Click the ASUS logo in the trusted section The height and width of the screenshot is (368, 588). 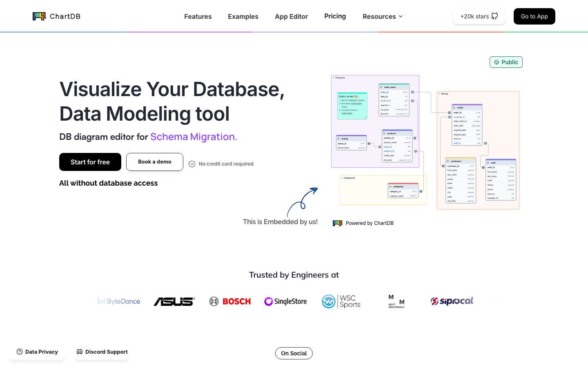point(174,301)
